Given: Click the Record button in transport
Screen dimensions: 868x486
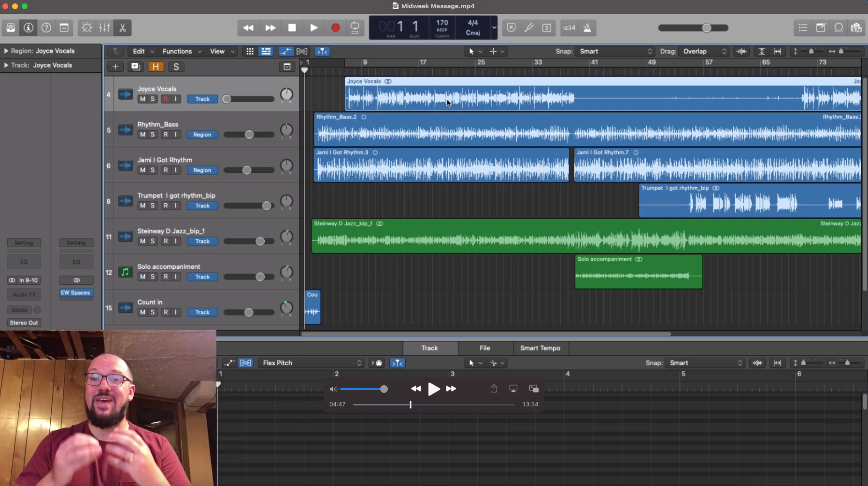Looking at the screenshot, I should pyautogui.click(x=335, y=28).
